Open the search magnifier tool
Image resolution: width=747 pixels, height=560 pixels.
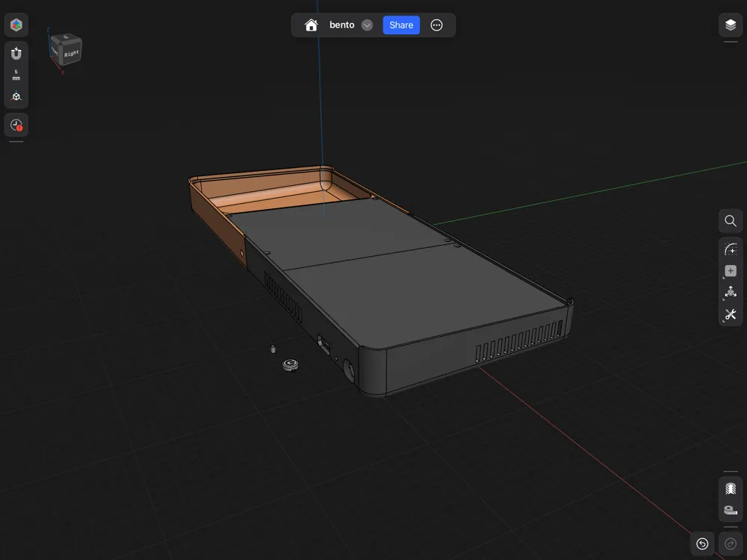pos(731,220)
